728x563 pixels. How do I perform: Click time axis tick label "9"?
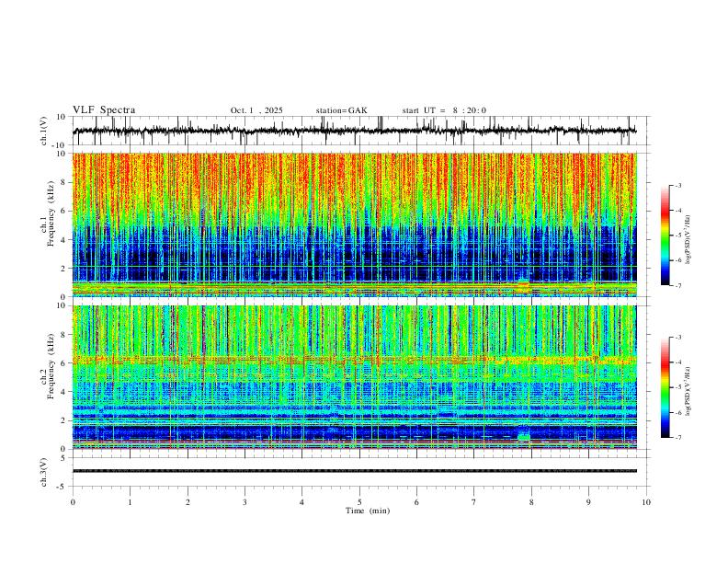[588, 502]
